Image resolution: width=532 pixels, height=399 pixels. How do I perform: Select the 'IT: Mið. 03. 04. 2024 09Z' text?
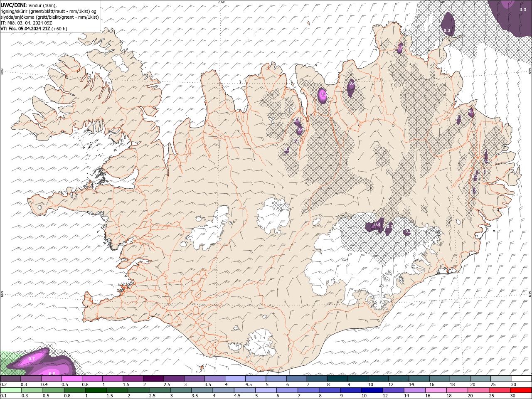pyautogui.click(x=26, y=23)
